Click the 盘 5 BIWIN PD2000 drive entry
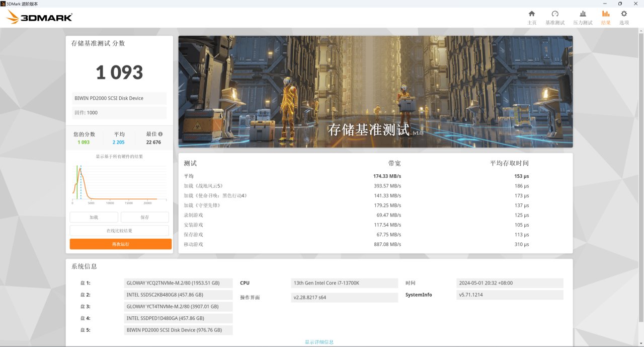The height and width of the screenshot is (347, 644). tap(178, 330)
